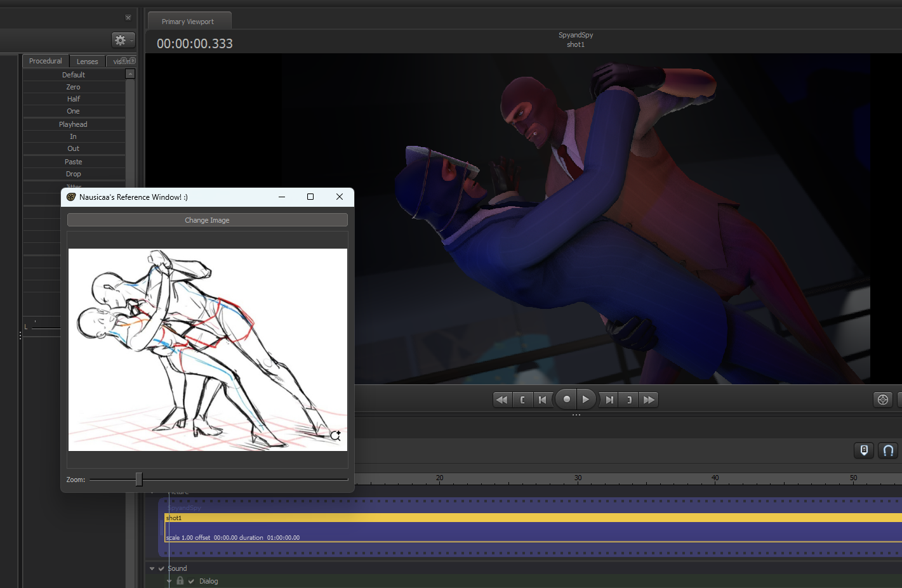This screenshot has height=588, width=902.
Task: Toggle the timeline snap magnet
Action: pyautogui.click(x=888, y=450)
